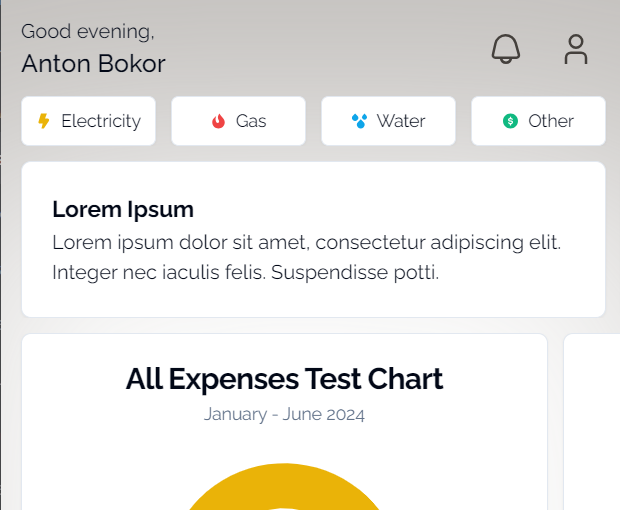The image size is (620, 510).
Task: Select the Electricity category button
Action: (x=89, y=121)
